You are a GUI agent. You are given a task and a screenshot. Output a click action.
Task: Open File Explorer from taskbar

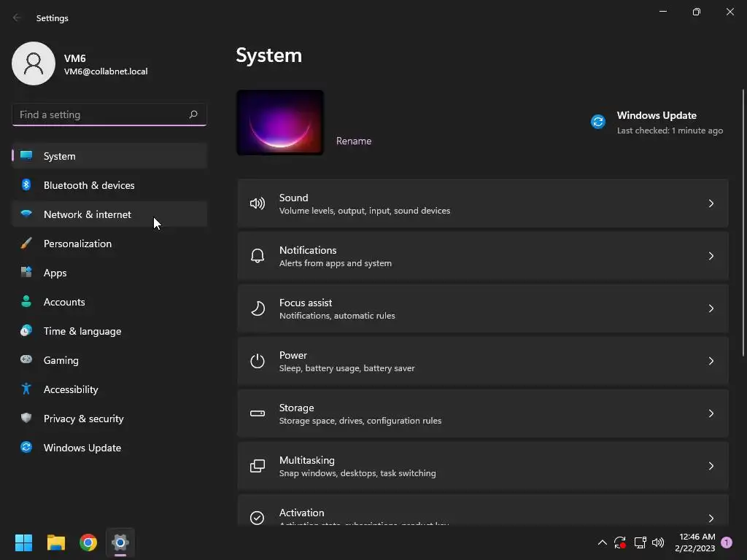pos(55,542)
